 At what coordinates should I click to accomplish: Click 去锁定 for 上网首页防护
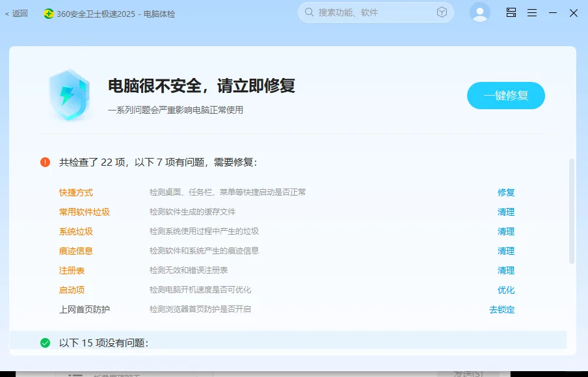pos(501,310)
